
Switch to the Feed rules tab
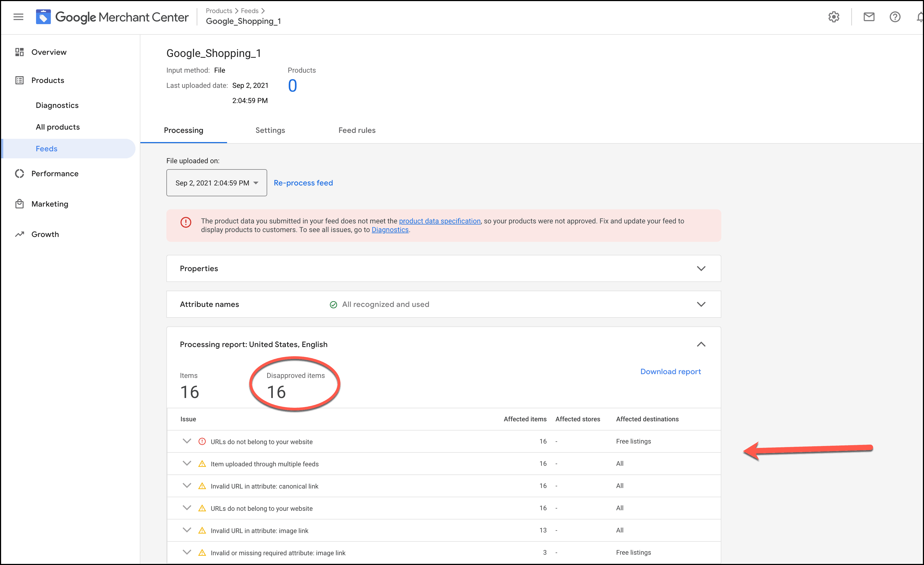[x=357, y=130]
